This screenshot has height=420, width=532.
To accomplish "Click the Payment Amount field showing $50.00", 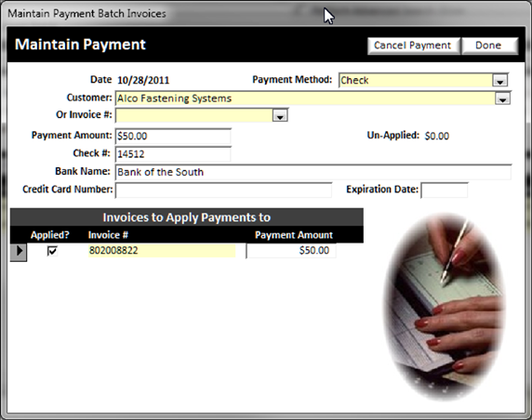I will pos(173,137).
